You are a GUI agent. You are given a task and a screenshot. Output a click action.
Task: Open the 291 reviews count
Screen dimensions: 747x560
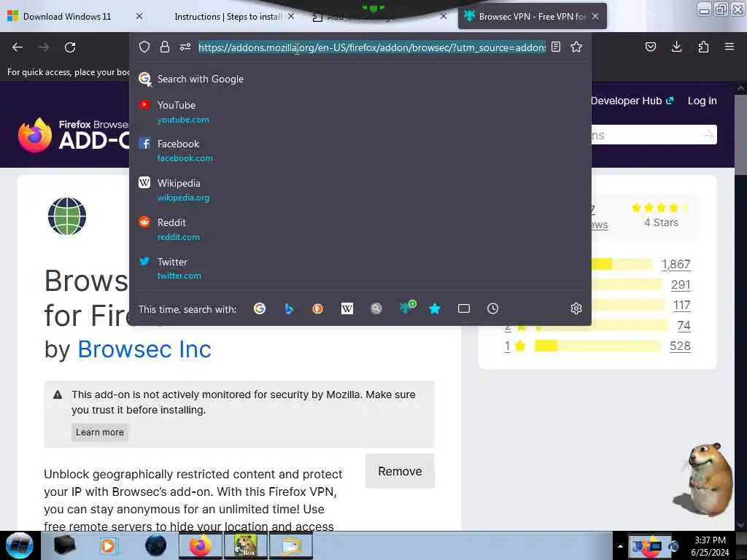tap(681, 285)
